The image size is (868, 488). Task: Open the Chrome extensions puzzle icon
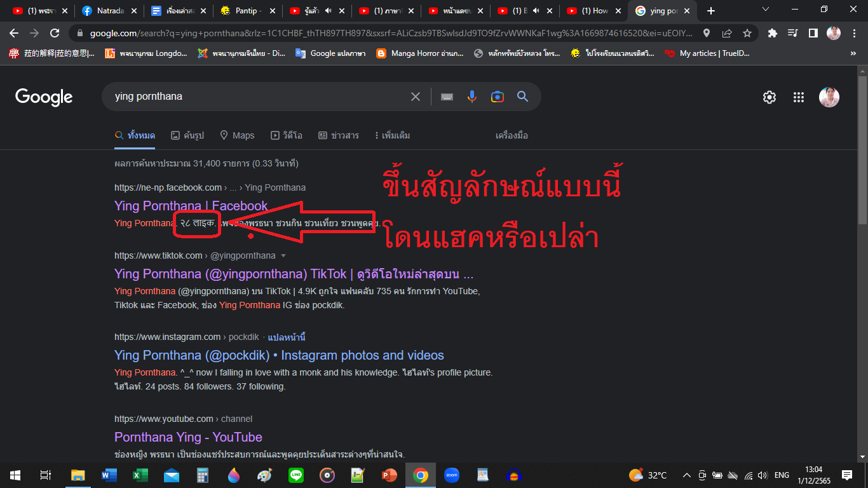[x=773, y=33]
